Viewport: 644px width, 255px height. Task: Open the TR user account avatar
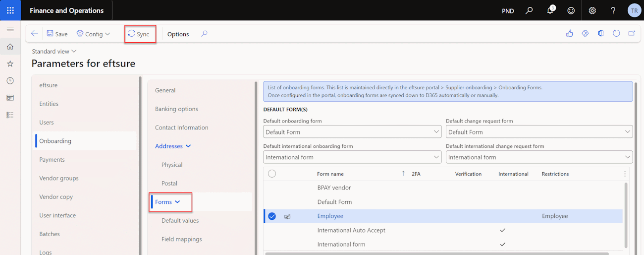[634, 10]
